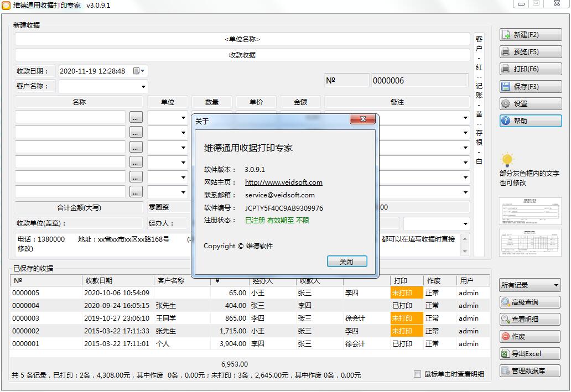This screenshot has height=392, width=571.
Task: Print the receipt using 打印(F6)
Action: pos(531,69)
